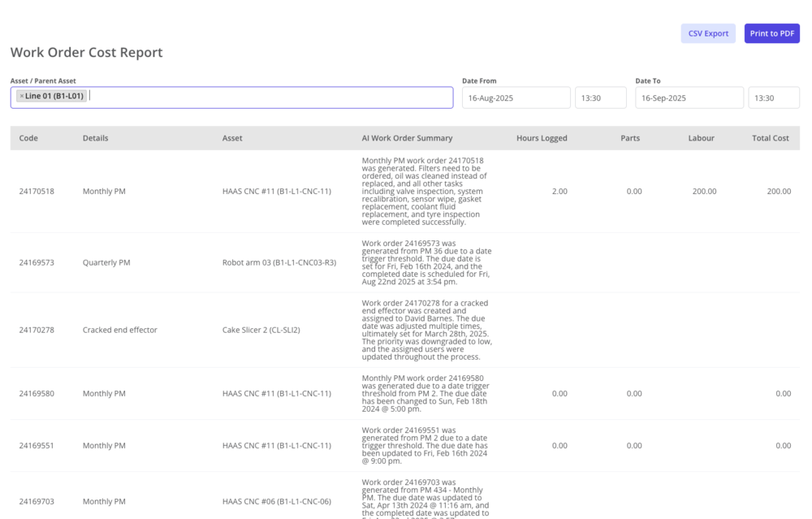This screenshot has width=812, height=519.
Task: Click Cake Slicer 2 (CL-SLI2) asset
Action: click(x=261, y=330)
